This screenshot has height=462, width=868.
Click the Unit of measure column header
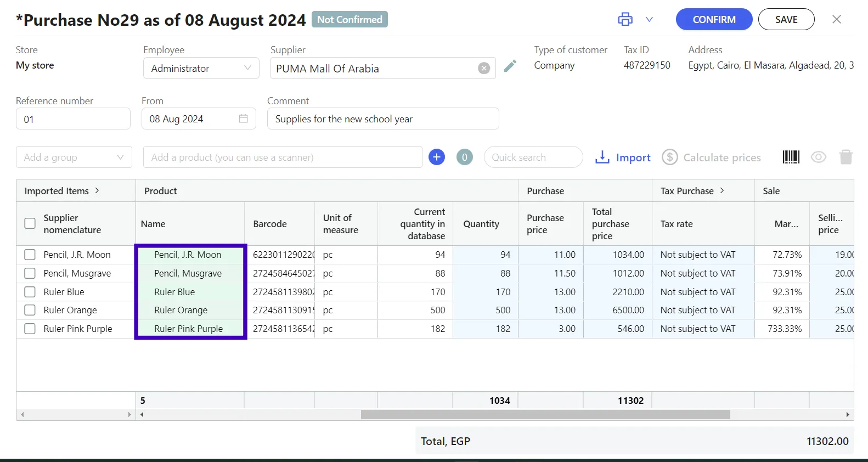pyautogui.click(x=346, y=224)
